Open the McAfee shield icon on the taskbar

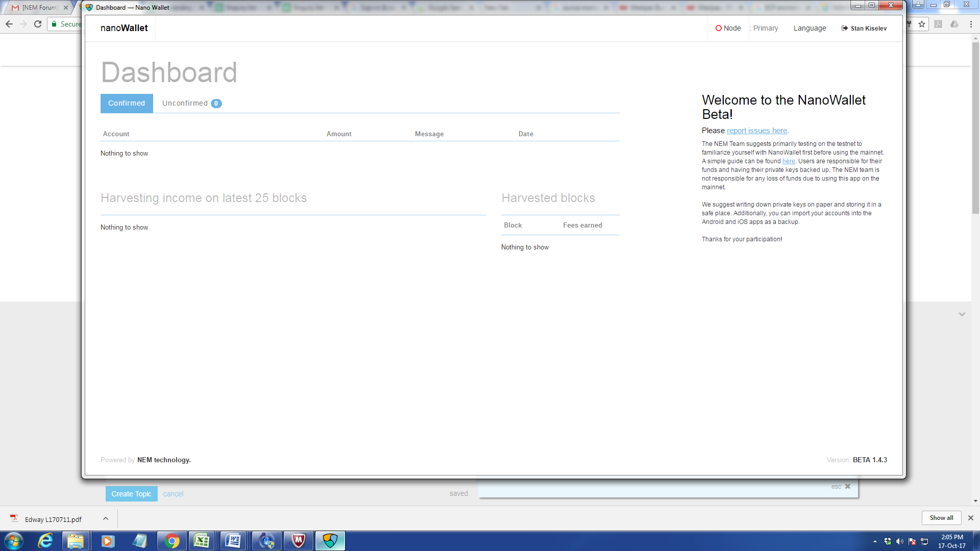pos(299,541)
